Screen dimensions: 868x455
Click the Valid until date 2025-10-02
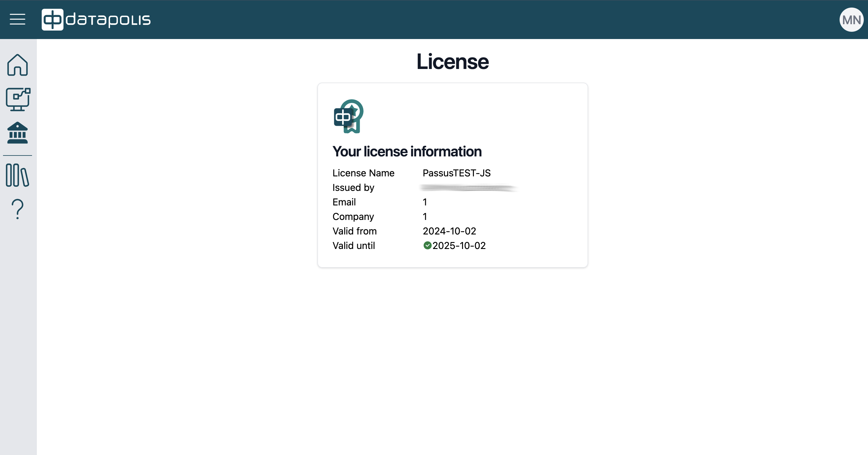[x=459, y=246]
